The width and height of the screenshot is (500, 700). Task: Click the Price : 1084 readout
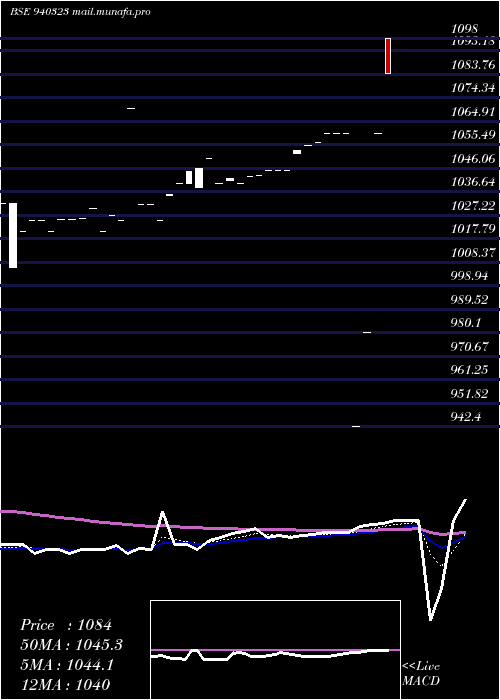66,625
